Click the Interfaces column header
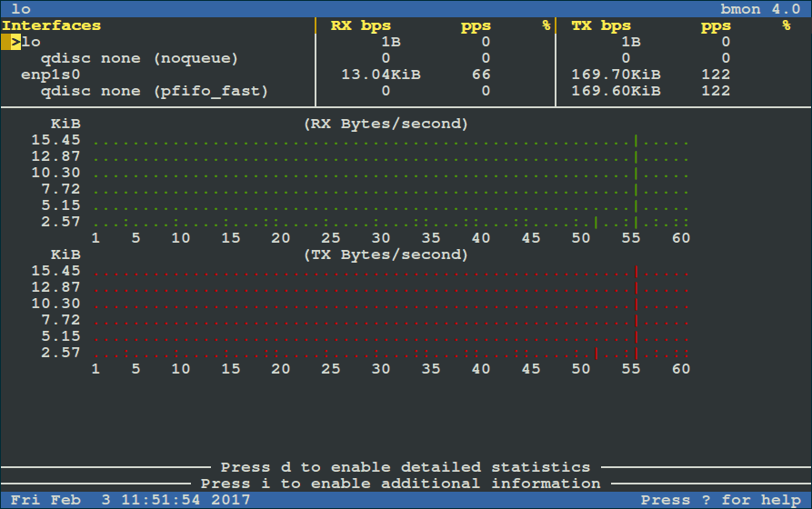Screen dimensions: 812x509 coord(51,25)
